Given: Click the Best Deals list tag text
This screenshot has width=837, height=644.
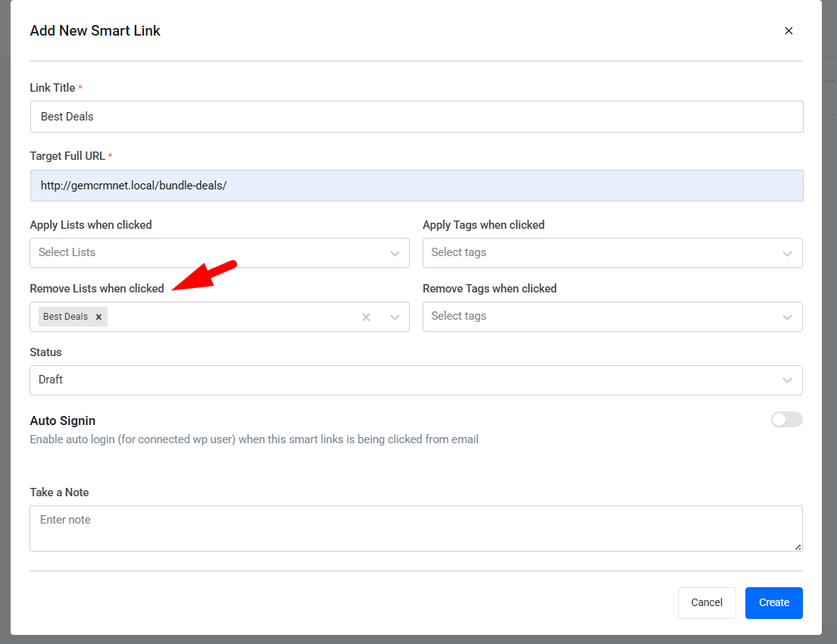Looking at the screenshot, I should [65, 317].
